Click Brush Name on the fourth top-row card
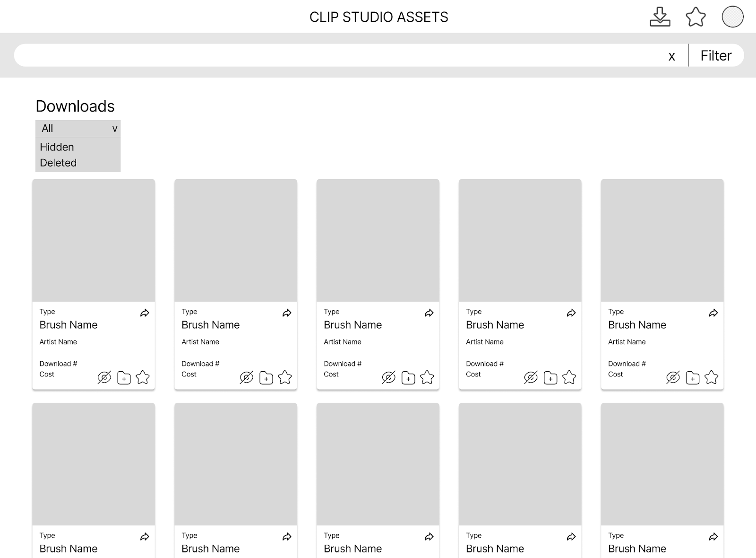Image resolution: width=756 pixels, height=558 pixels. pos(495,325)
